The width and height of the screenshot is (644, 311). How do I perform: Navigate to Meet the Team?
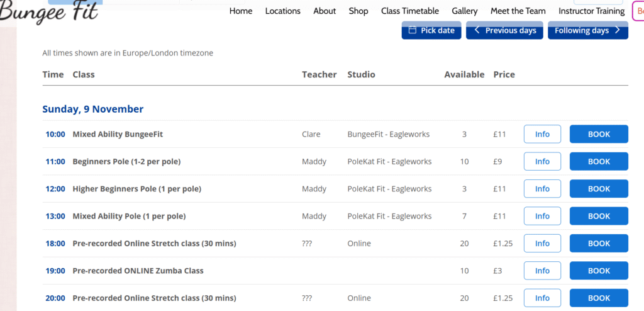coord(518,11)
